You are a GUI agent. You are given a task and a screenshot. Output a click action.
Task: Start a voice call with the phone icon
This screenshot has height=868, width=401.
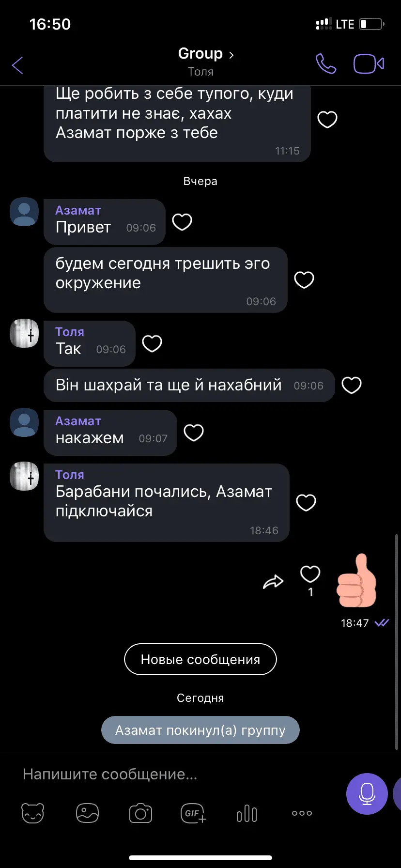(326, 63)
